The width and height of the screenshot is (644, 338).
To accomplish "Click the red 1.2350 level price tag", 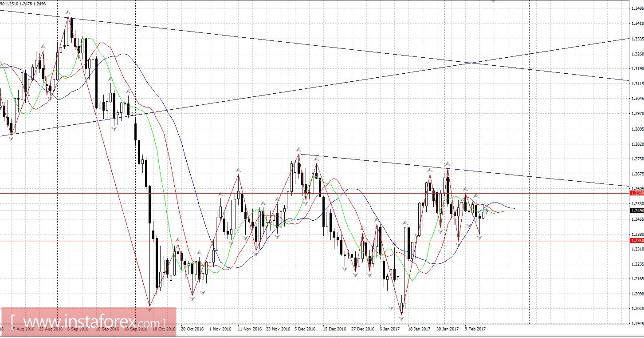I will click(x=637, y=241).
